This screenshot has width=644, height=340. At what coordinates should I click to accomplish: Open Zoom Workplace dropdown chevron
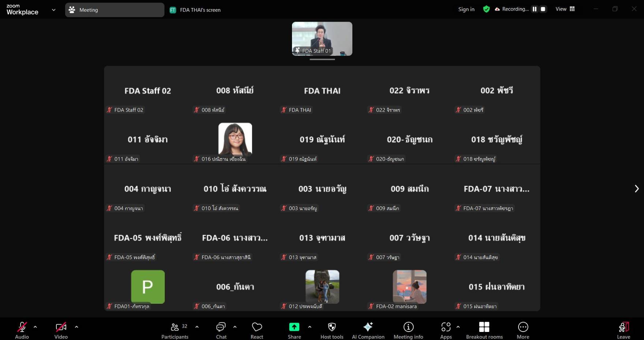pos(54,10)
